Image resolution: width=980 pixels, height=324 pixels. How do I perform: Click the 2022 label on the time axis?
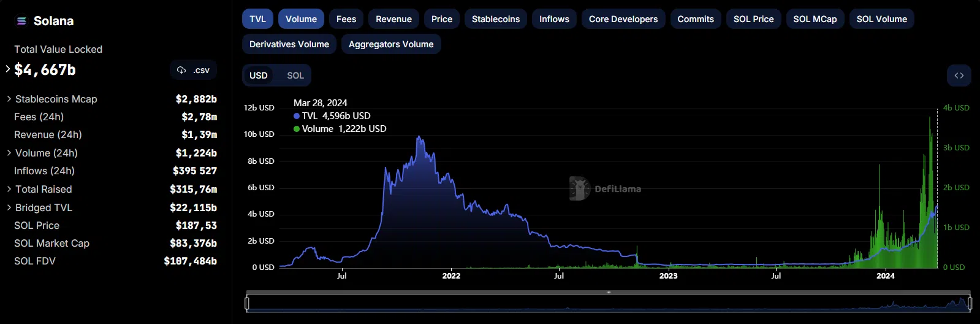click(x=451, y=276)
